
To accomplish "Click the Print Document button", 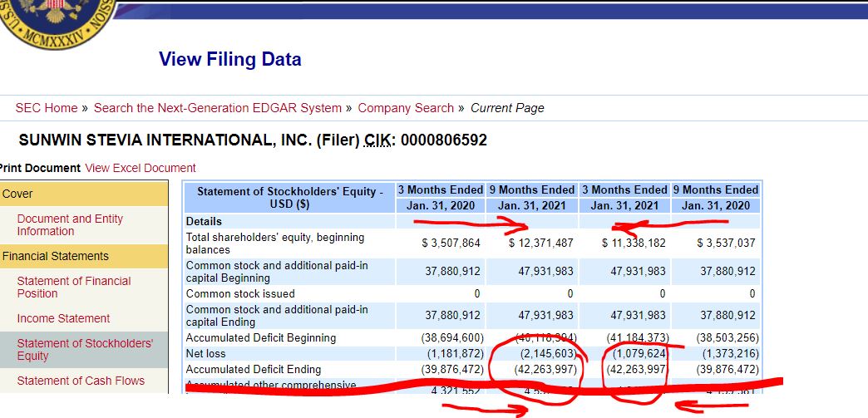I will (x=40, y=168).
